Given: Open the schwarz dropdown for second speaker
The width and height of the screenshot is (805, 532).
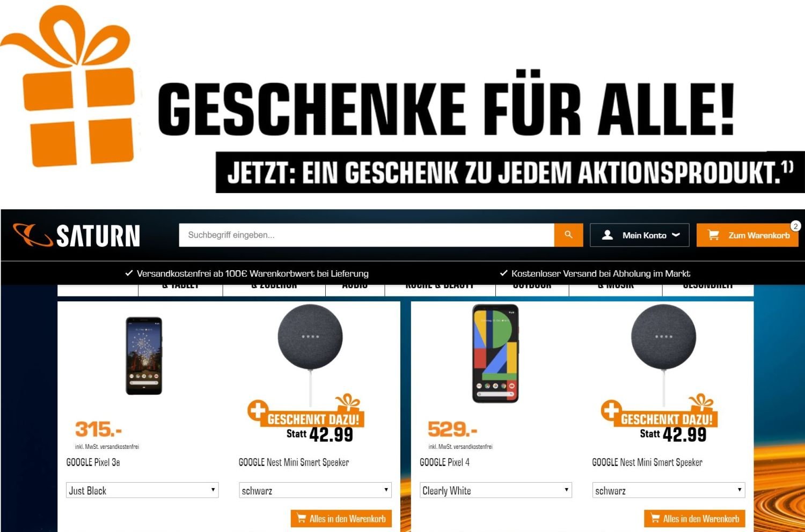Looking at the screenshot, I should [668, 490].
